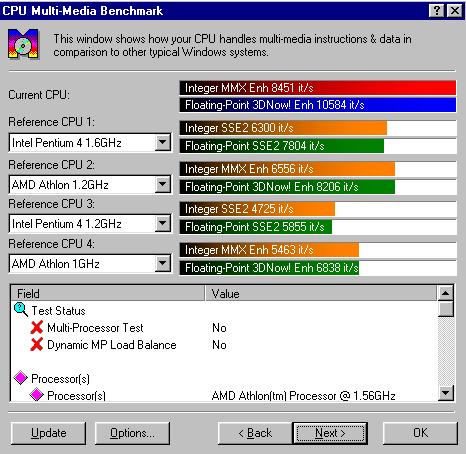Select the parent Processor(s) category row label
Image resolution: width=466 pixels, height=454 pixels.
coord(60,379)
